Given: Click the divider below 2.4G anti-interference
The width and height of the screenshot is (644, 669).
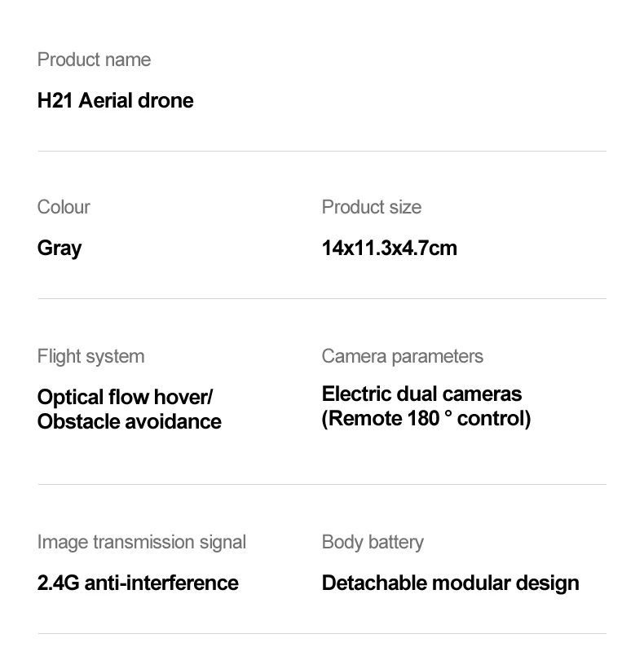Looking at the screenshot, I should [x=322, y=634].
